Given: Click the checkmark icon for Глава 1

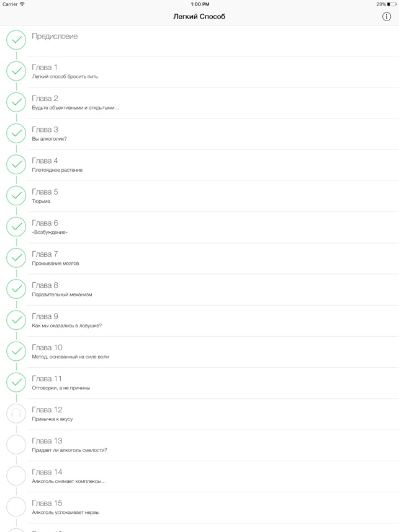Looking at the screenshot, I should tap(16, 71).
